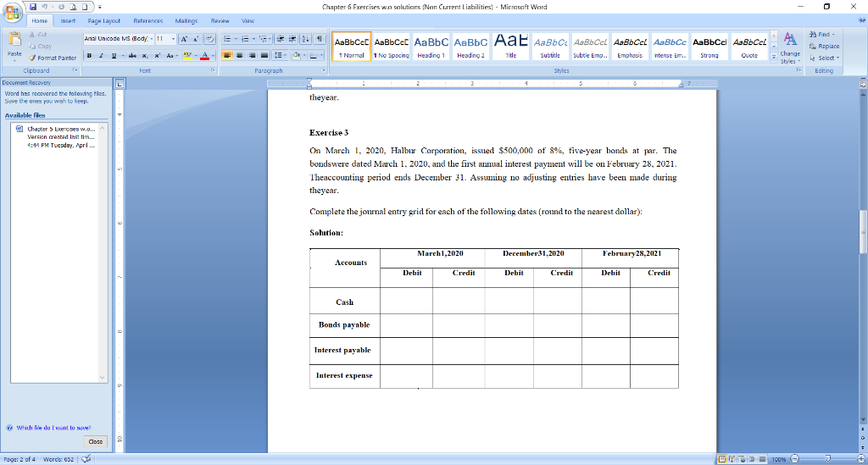
Task: Toggle Superscript formatting
Action: point(157,55)
